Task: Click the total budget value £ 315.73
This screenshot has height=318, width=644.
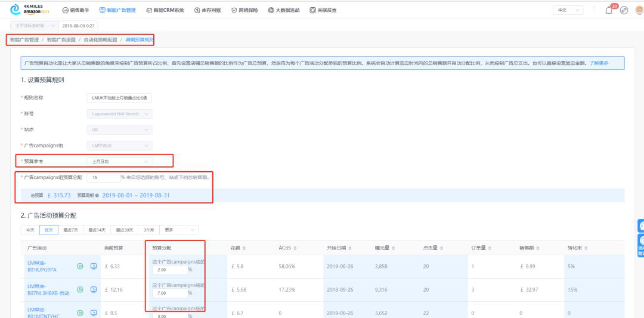Action: coord(59,196)
